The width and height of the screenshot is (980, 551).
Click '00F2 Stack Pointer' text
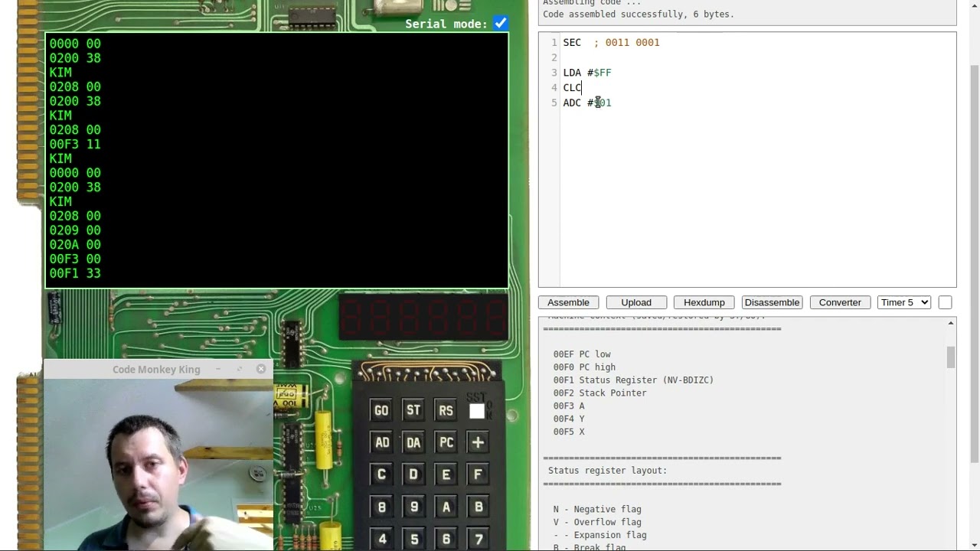point(599,393)
